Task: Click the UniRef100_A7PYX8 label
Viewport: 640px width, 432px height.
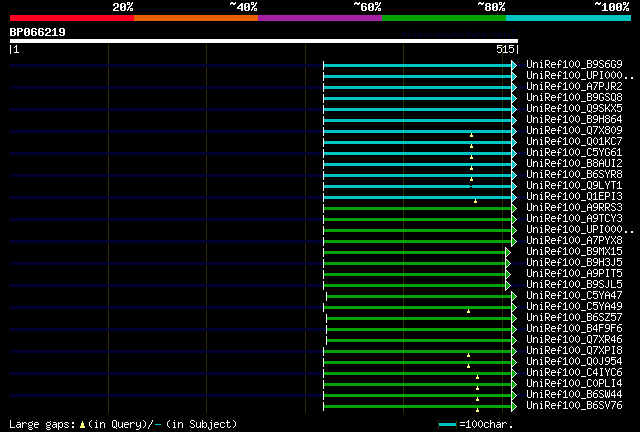Action: coord(574,241)
